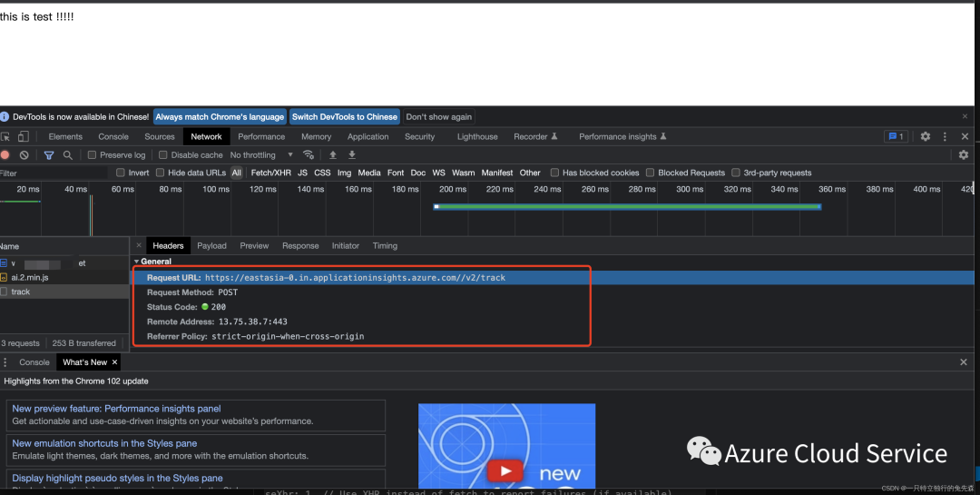Image resolution: width=980 pixels, height=495 pixels.
Task: Close the What's New drawer tab
Action: coord(114,362)
